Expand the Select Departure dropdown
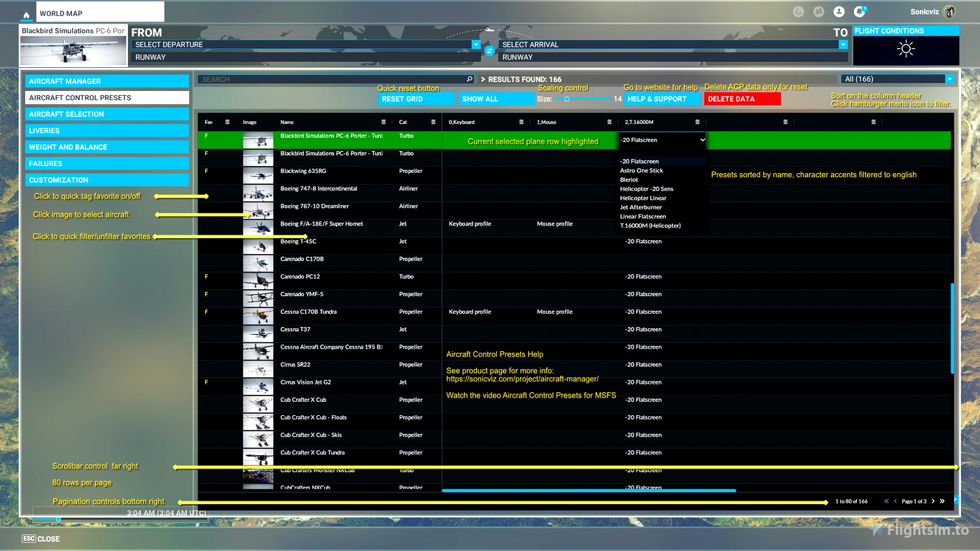 pyautogui.click(x=476, y=44)
